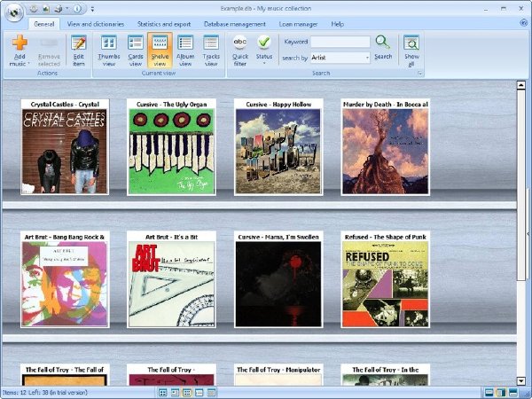The image size is (532, 399).
Task: Open Search group dialog launcher
Action: (x=420, y=74)
